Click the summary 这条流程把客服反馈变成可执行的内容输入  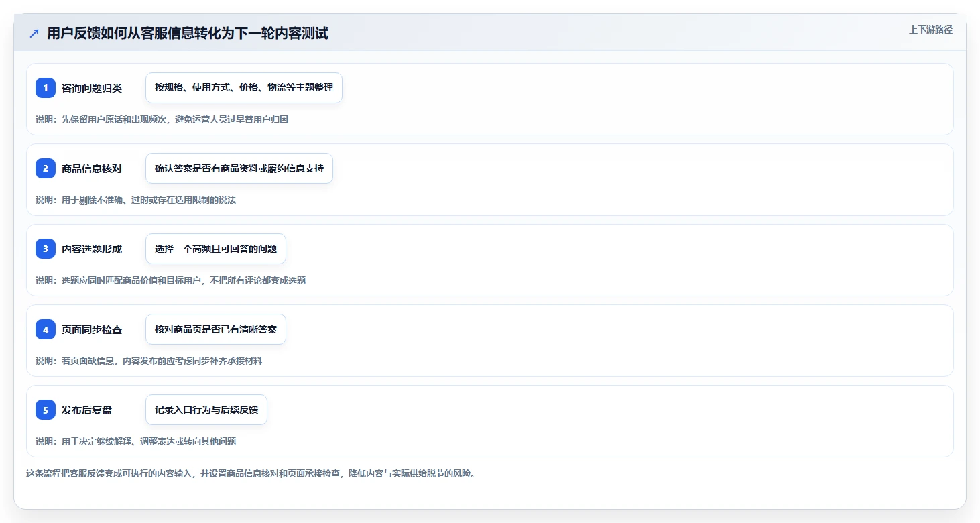[111, 473]
